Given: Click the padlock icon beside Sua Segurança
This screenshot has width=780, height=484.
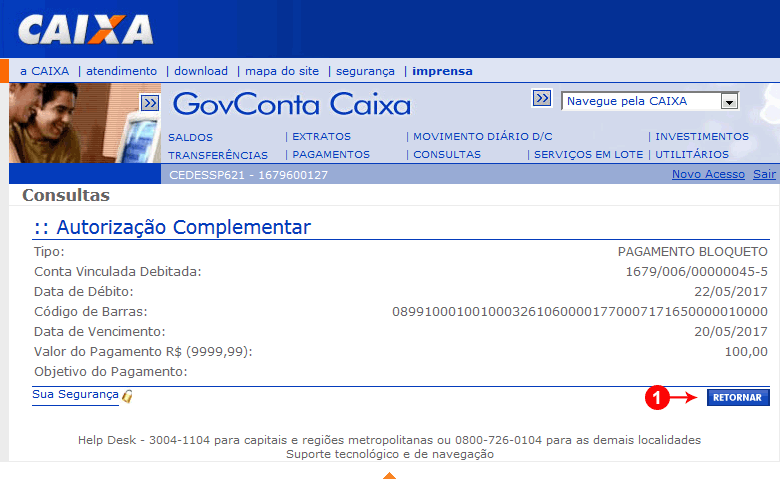Looking at the screenshot, I should tap(127, 396).
